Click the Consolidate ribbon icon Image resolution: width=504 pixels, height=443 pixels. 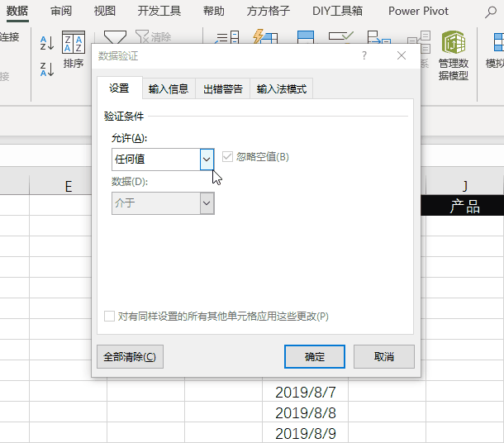(x=379, y=37)
